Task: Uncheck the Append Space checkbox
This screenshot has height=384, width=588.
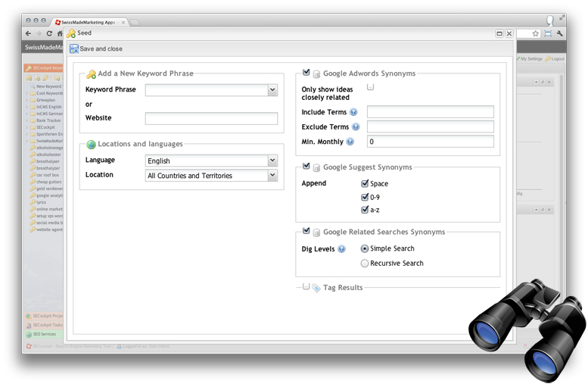Action: pyautogui.click(x=365, y=183)
